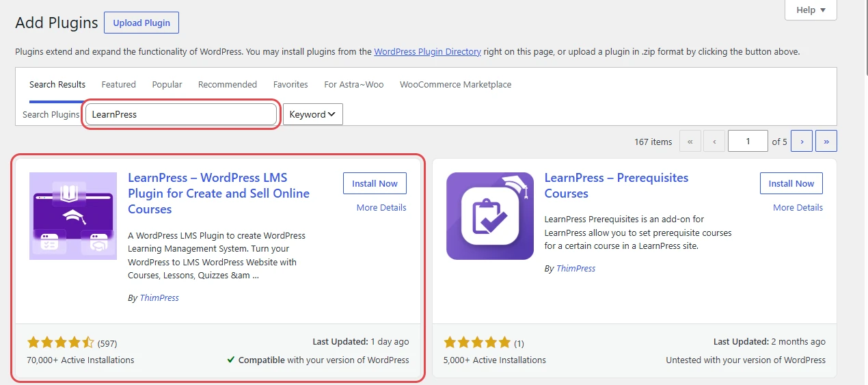The image size is (868, 385).
Task: Open the Help dropdown panel
Action: click(x=811, y=10)
